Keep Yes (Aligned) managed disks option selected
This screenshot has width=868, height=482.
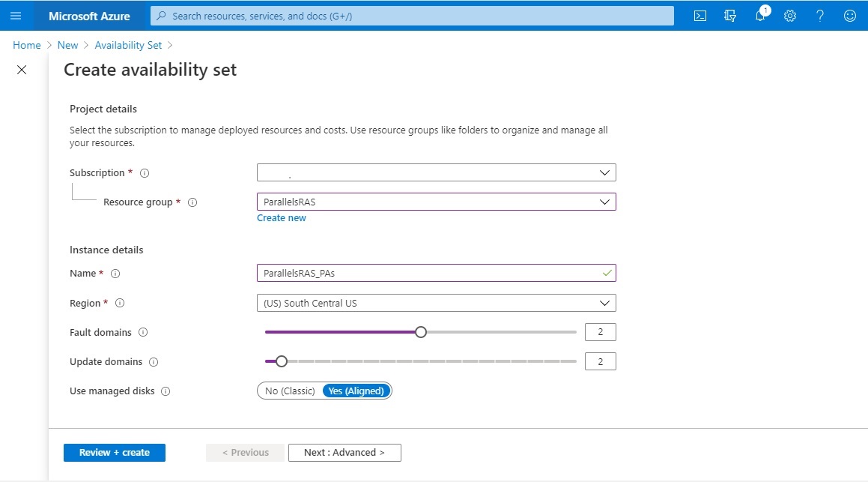click(356, 391)
